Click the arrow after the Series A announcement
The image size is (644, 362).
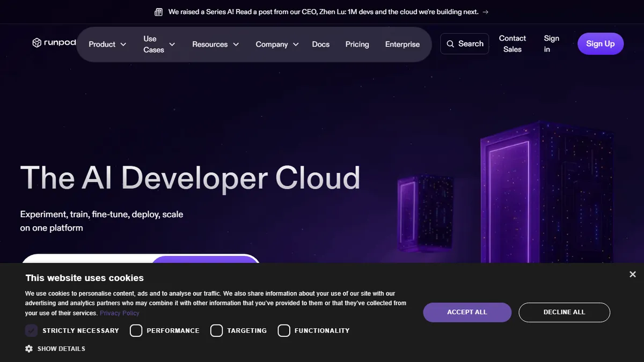click(486, 12)
